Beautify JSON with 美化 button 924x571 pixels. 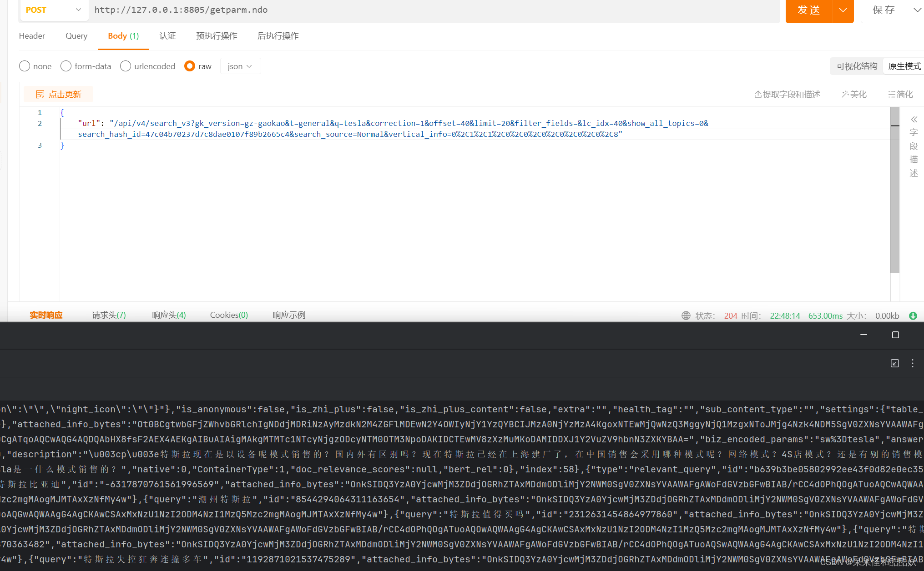[x=854, y=95]
